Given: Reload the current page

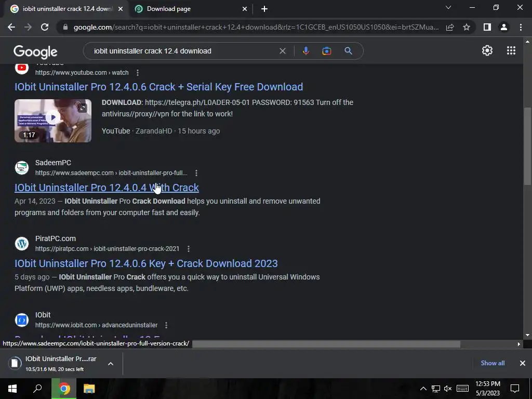Looking at the screenshot, I should tap(45, 27).
